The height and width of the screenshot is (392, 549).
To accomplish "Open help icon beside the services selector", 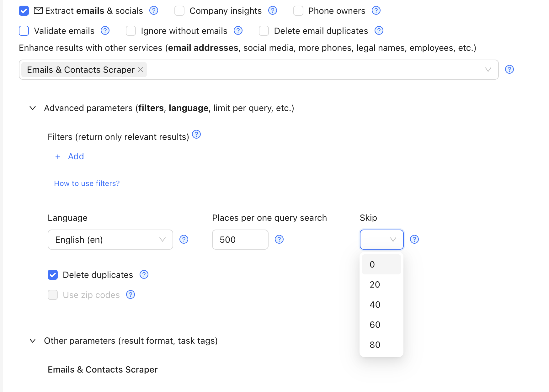I will click(x=509, y=70).
